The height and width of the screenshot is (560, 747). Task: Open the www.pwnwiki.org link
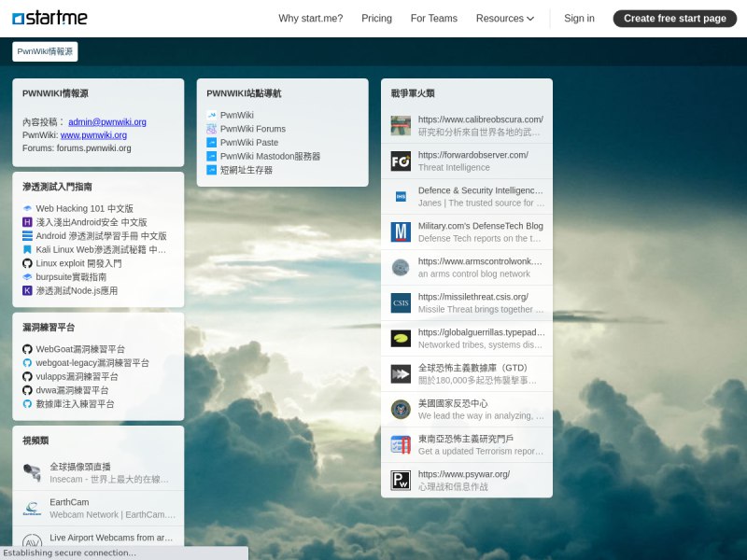(94, 135)
